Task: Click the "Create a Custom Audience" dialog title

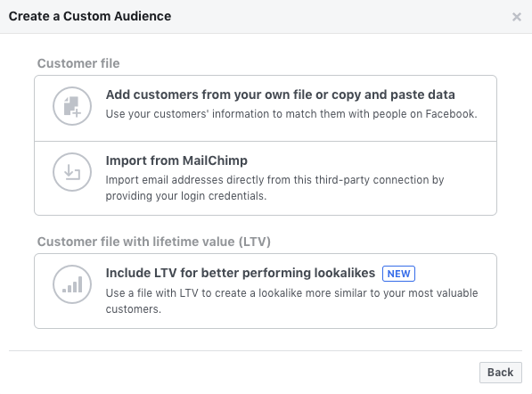Action: (90, 16)
